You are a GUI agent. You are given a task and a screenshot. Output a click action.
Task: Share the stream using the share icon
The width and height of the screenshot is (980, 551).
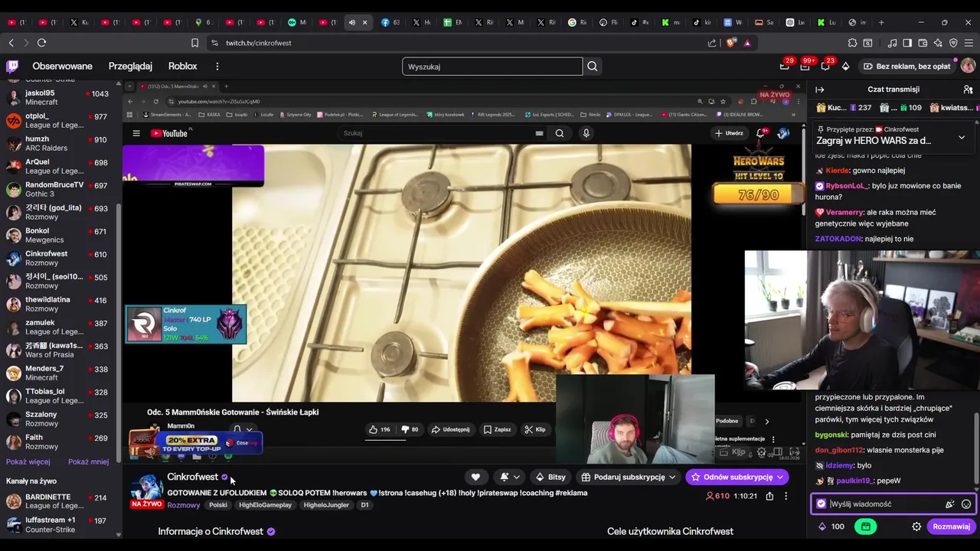click(x=769, y=496)
